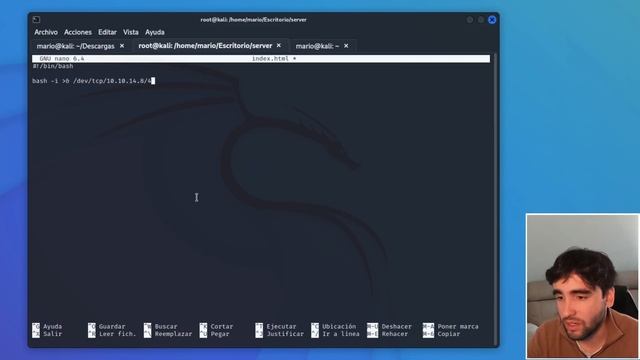Switch to the mario@kali: ~/Descargas tab
The height and width of the screenshot is (360, 640).
pyautogui.click(x=76, y=46)
